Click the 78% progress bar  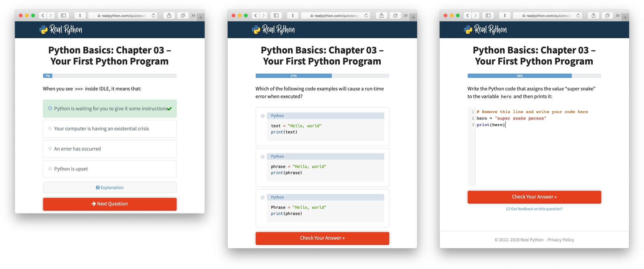tap(534, 76)
